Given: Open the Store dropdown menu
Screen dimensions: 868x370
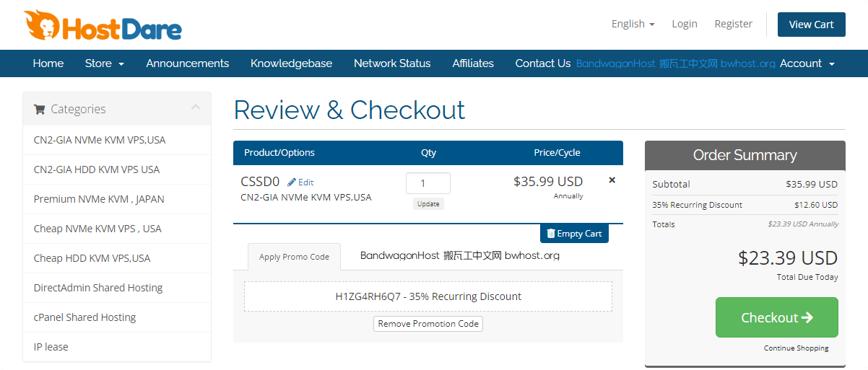Looking at the screenshot, I should tap(105, 63).
